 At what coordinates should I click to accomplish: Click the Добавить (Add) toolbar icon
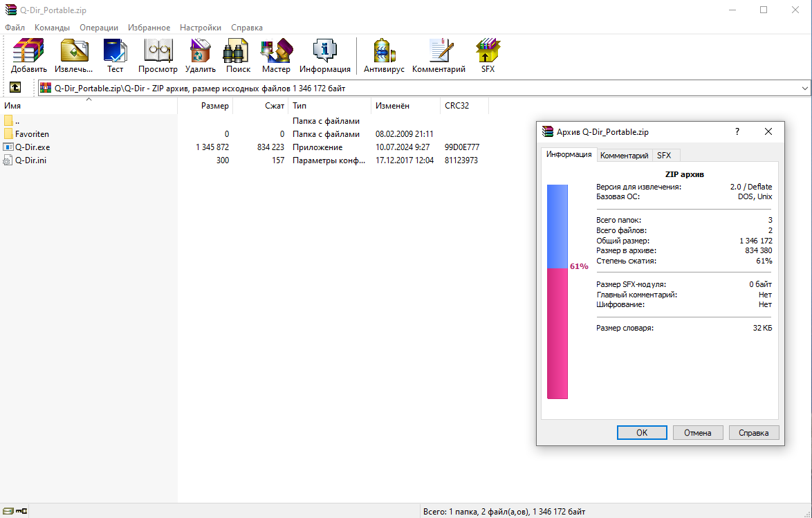coord(28,50)
